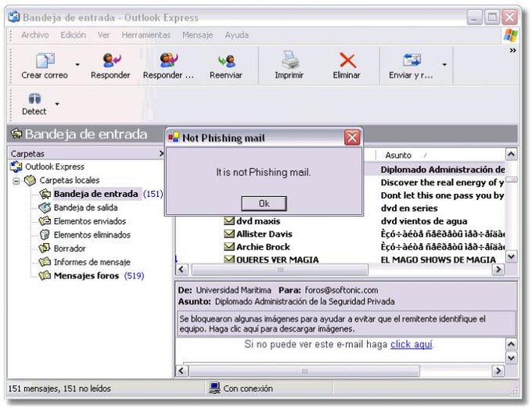Screen dimensions: 532x412
Task: Click subject dvd en series
Action: [x=409, y=208]
